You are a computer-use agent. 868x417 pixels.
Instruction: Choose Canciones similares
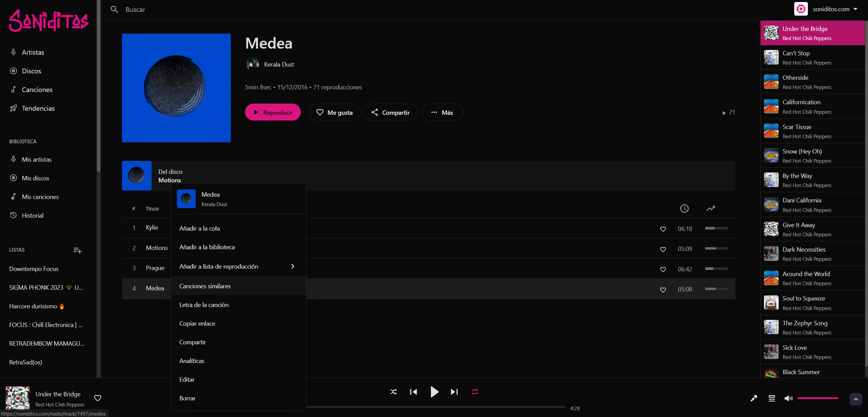click(x=238, y=286)
